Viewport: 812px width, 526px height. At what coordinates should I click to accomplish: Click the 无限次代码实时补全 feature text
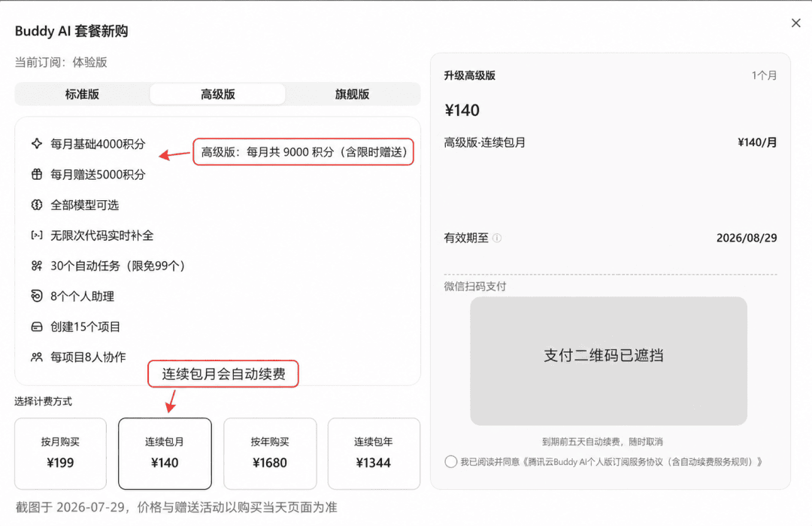point(102,236)
